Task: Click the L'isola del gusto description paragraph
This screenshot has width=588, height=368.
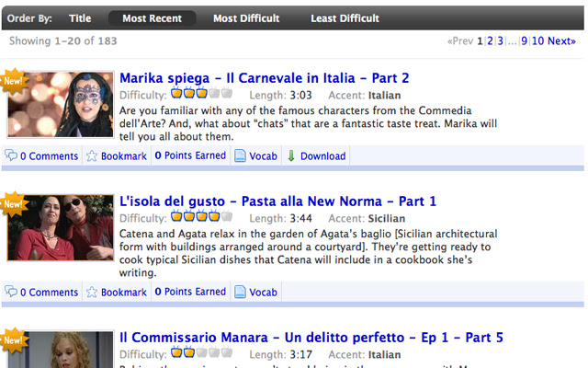Action: pos(309,254)
